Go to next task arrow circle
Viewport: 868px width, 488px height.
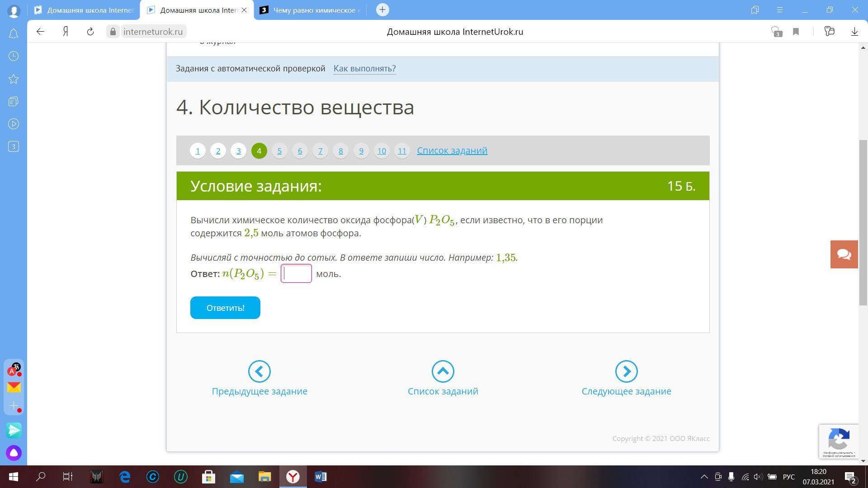click(x=626, y=371)
